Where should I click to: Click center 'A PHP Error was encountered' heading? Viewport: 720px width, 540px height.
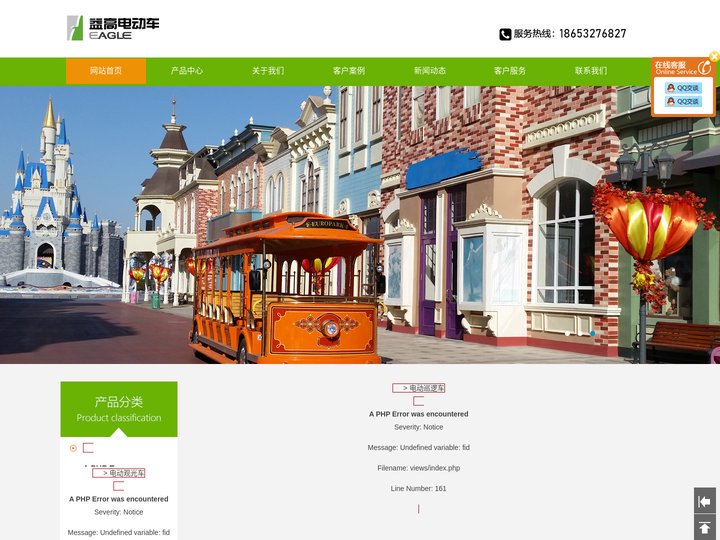pyautogui.click(x=419, y=414)
